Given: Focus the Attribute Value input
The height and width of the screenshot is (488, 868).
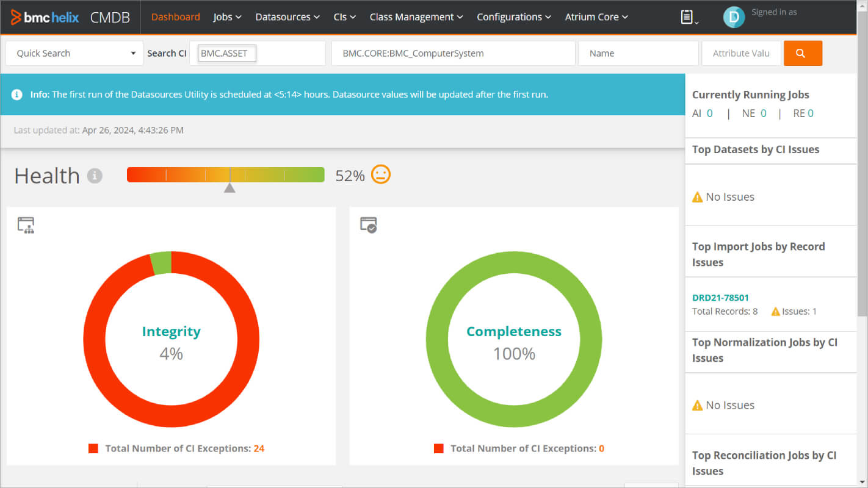Looking at the screenshot, I should pos(741,53).
